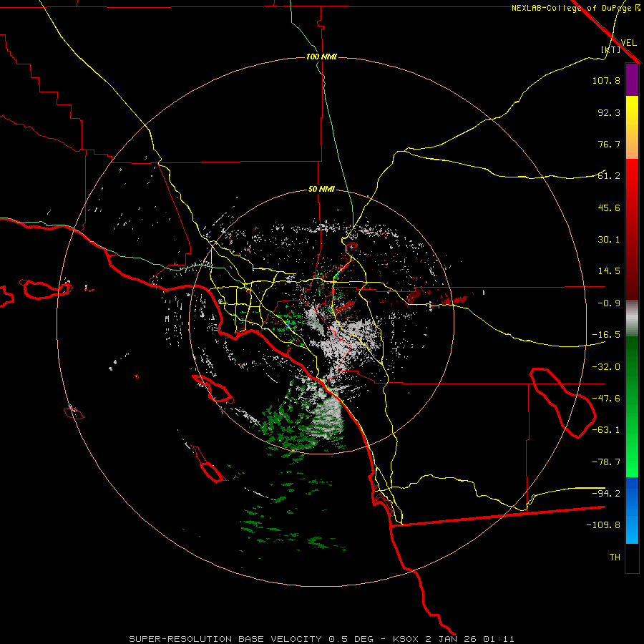This screenshot has height=644, width=644.
Task: Click the 45.6 velocity scale value
Action: (x=609, y=208)
